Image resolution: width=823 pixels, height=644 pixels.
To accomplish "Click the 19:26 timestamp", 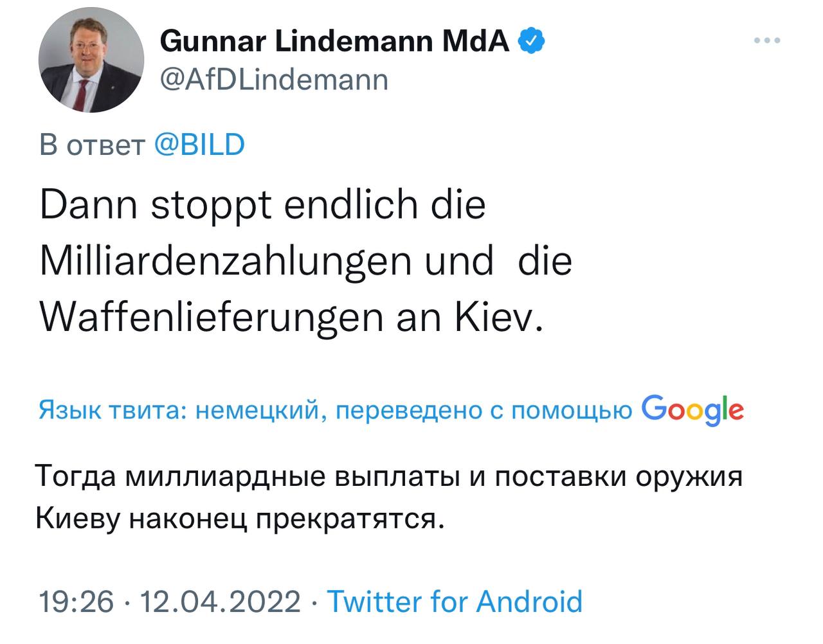I will tap(76, 602).
